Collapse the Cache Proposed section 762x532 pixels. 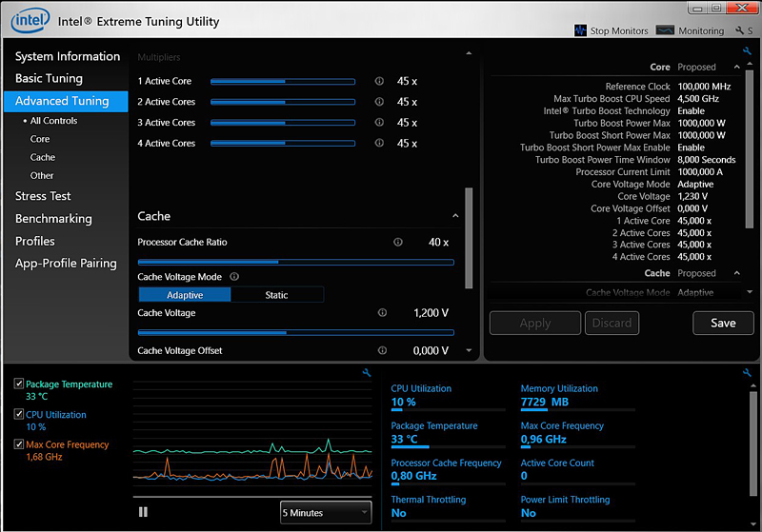click(x=736, y=273)
